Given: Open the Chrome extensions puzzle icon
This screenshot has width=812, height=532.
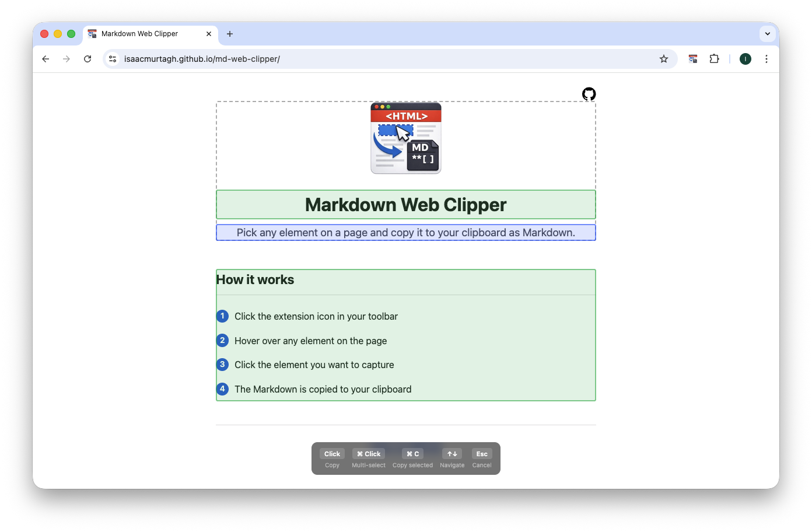Looking at the screenshot, I should coord(714,58).
